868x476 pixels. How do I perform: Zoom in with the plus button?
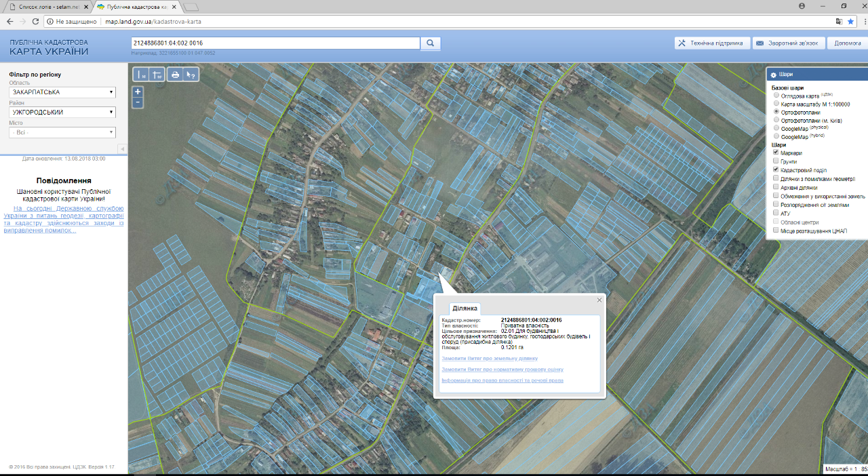click(138, 92)
